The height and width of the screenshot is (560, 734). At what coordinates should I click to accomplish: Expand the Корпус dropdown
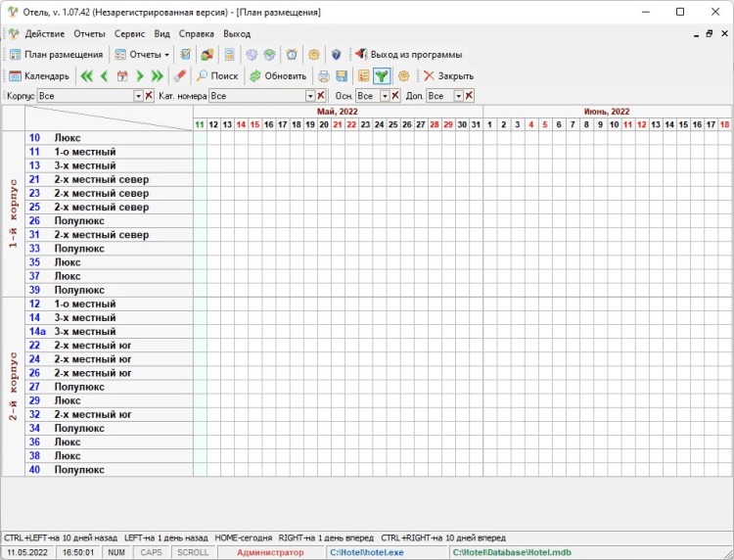[138, 96]
